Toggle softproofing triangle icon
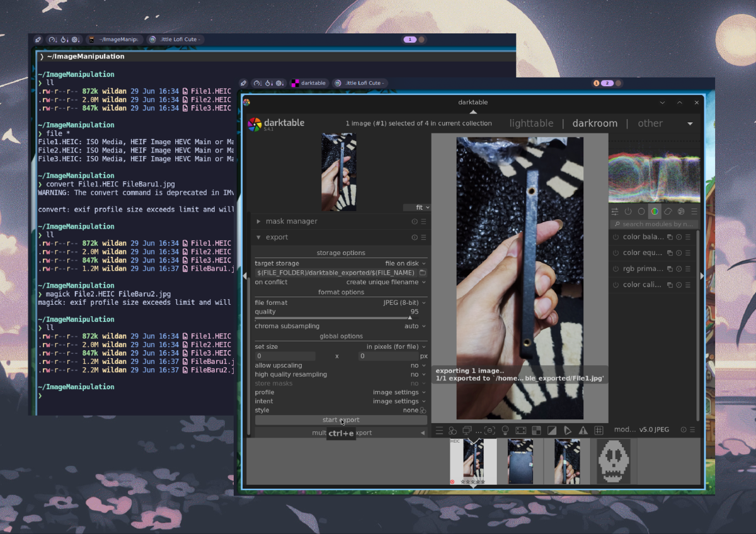This screenshot has height=534, width=756. click(x=568, y=431)
